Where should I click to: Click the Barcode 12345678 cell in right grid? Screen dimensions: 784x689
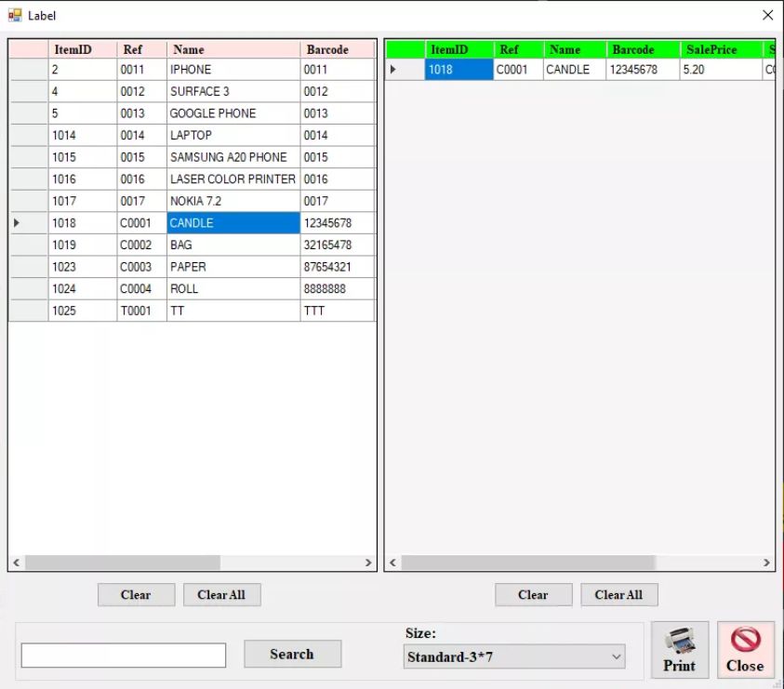tap(642, 70)
